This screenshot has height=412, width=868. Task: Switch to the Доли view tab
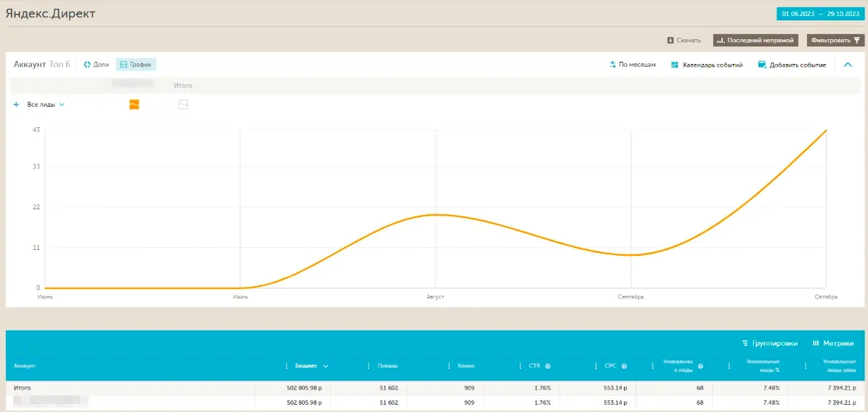(x=97, y=65)
